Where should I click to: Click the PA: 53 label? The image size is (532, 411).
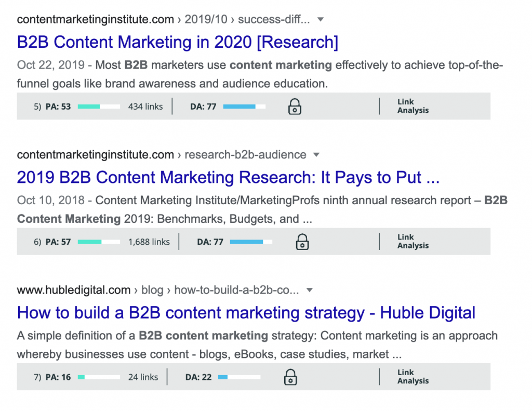[x=58, y=107]
